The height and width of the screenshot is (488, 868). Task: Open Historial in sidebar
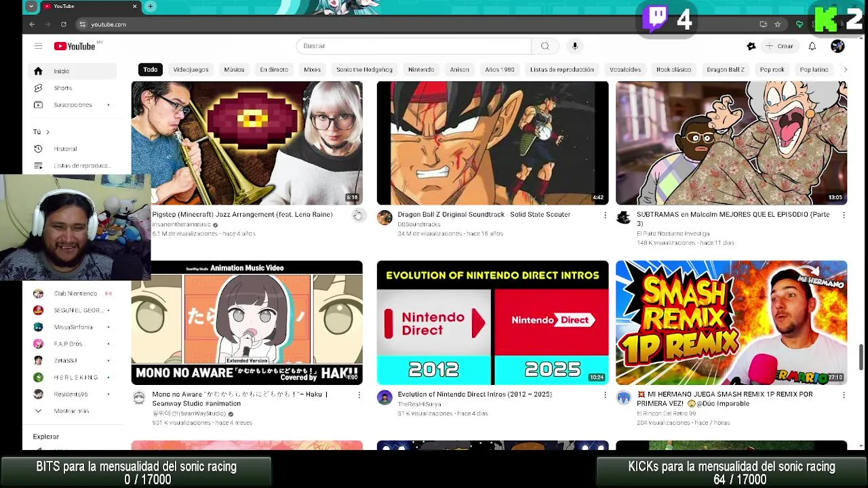pos(73,149)
